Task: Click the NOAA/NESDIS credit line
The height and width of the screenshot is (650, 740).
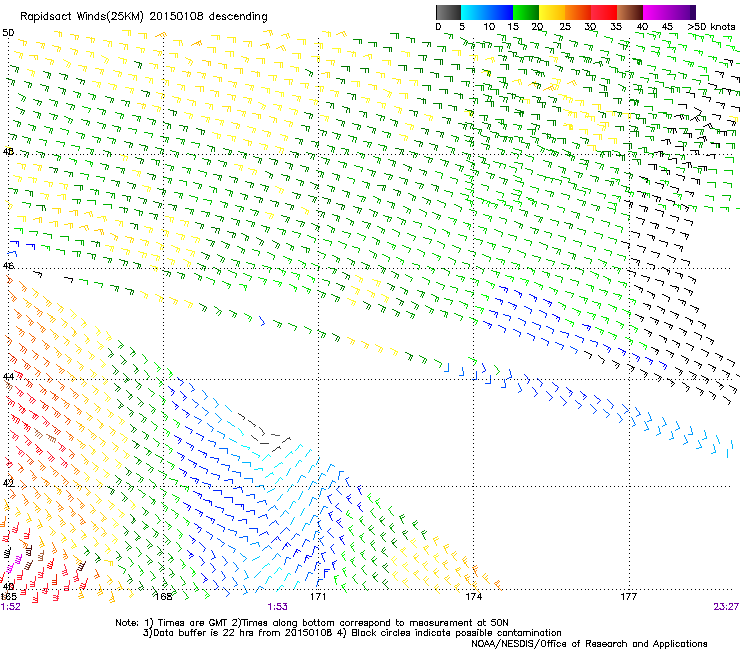Action: point(589,644)
